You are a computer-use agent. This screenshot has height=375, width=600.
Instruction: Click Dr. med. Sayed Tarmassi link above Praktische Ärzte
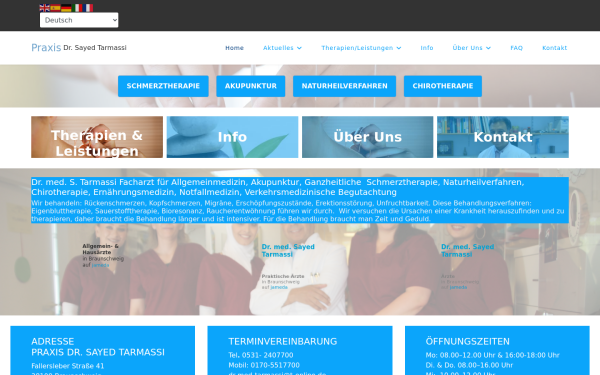(x=288, y=251)
